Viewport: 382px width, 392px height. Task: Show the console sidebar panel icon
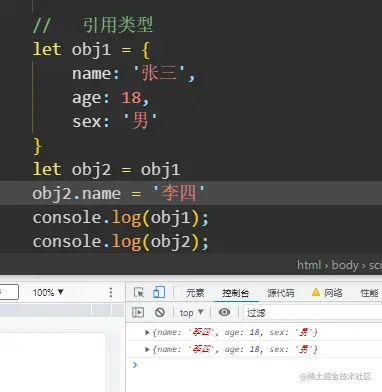click(x=138, y=312)
